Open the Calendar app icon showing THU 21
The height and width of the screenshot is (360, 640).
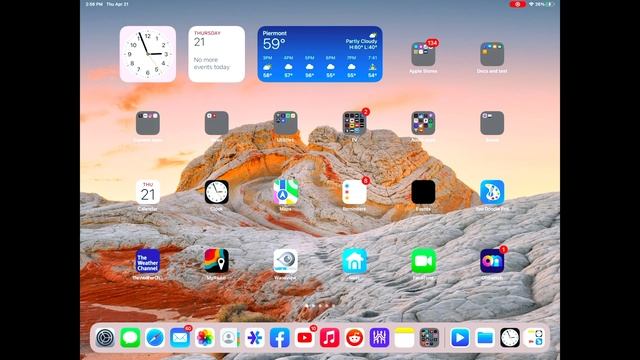[x=148, y=192]
